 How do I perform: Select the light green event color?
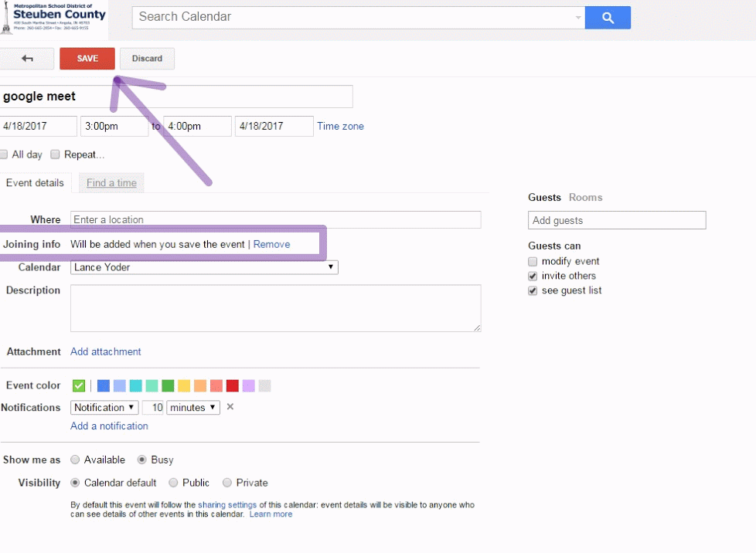152,385
